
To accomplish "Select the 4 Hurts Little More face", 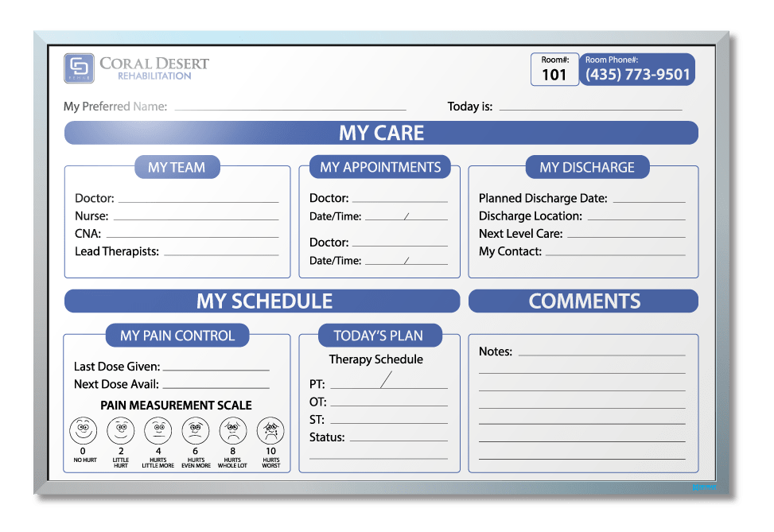I will (158, 431).
